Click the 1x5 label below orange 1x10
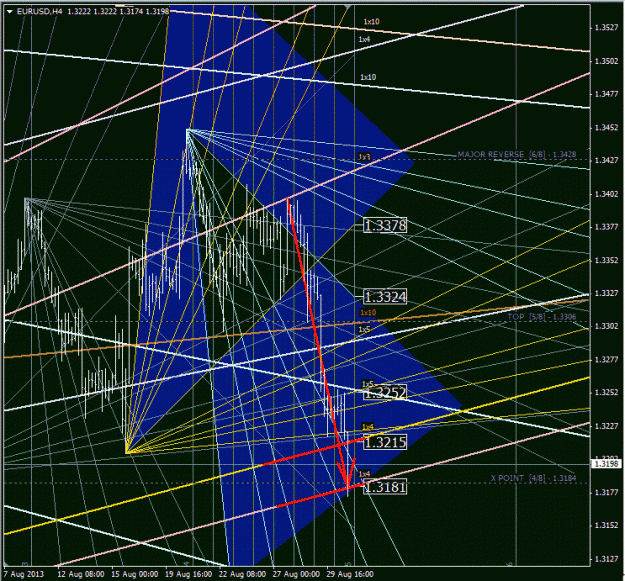The height and width of the screenshot is (581, 625). (364, 329)
